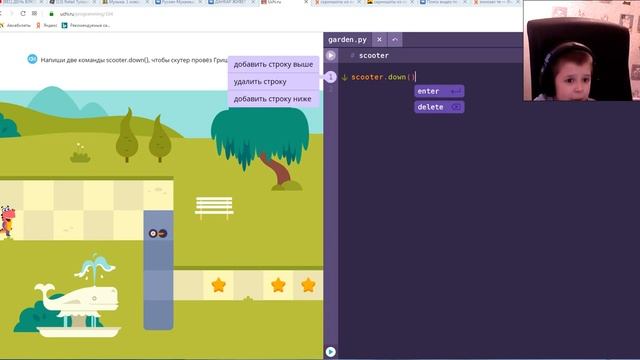Open the "Авиабилеты" bookmark
Image resolution: width=640 pixels, height=360 pixels.
point(16,25)
